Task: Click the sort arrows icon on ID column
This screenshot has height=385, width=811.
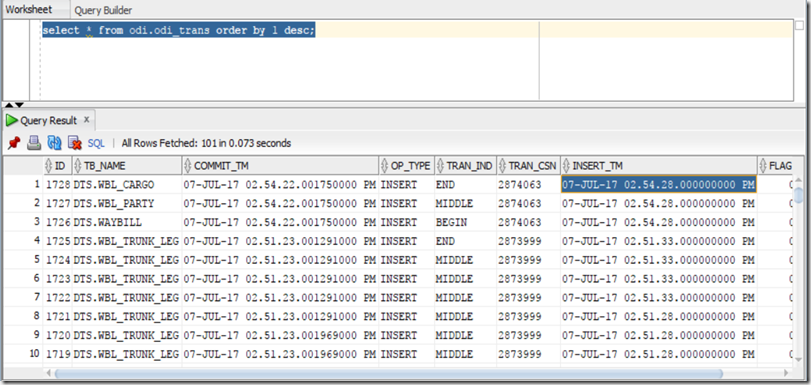Action: point(49,166)
